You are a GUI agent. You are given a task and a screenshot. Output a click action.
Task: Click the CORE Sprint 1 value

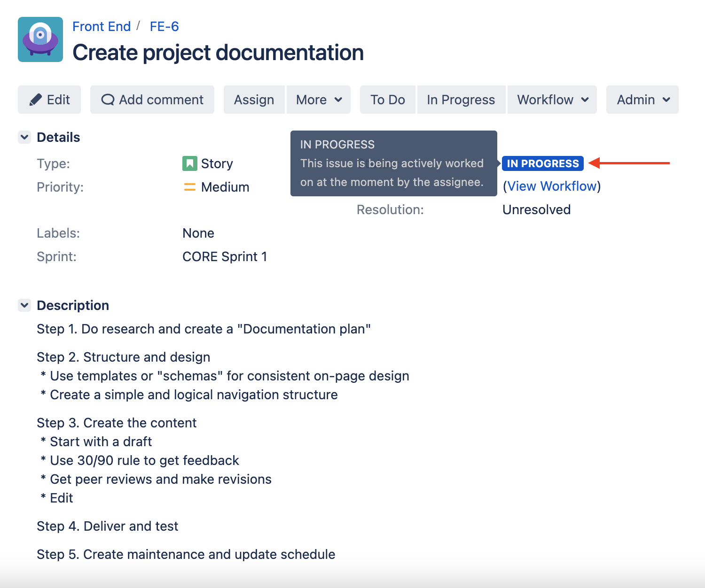(225, 257)
